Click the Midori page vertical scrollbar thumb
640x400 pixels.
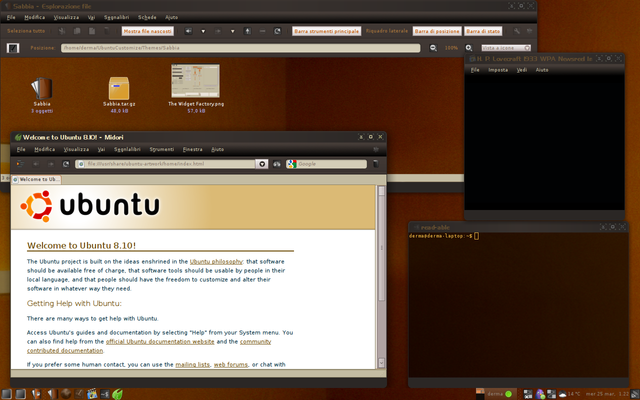(382, 248)
